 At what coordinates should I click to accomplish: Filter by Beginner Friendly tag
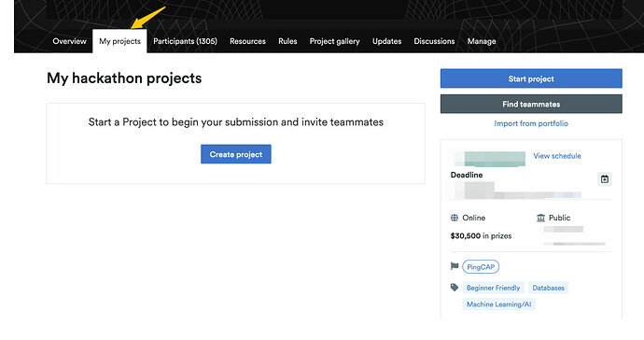494,288
